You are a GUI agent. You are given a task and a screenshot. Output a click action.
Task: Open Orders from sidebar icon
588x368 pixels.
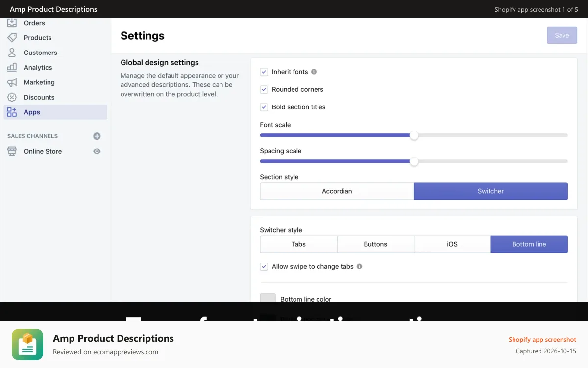[x=12, y=23]
